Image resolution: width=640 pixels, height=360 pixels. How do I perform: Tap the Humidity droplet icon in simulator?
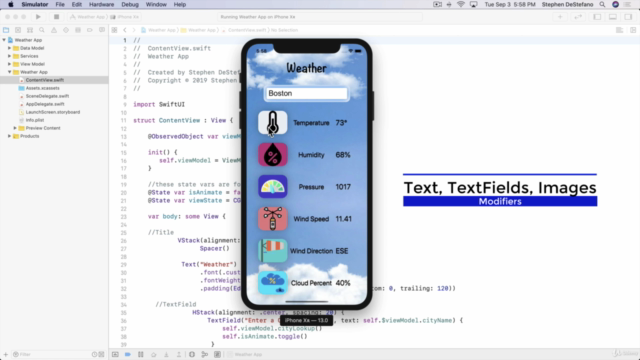coord(273,155)
